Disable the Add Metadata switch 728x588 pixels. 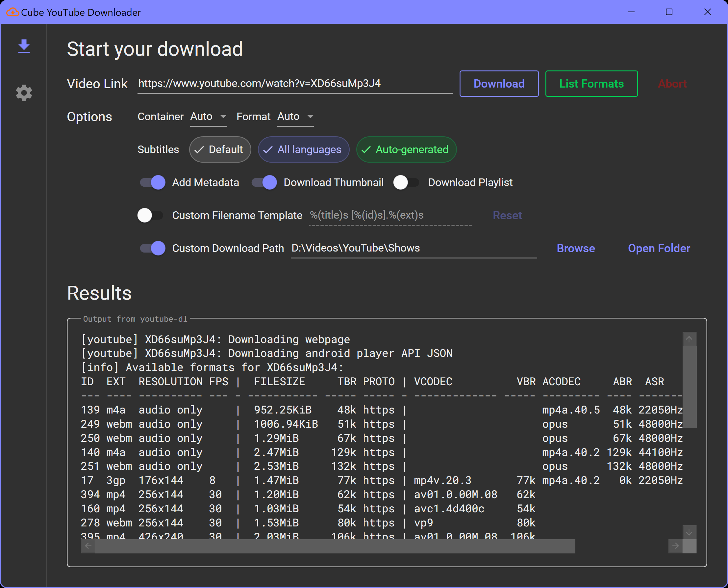pos(153,183)
